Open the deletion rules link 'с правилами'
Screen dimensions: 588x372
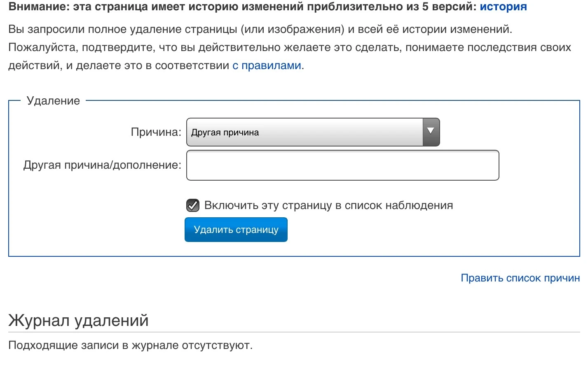coord(267,65)
